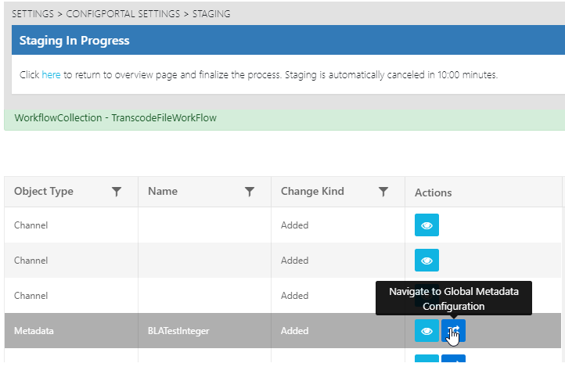Click the Change Kind filter funnel
This screenshot has width=565, height=392.
[383, 192]
